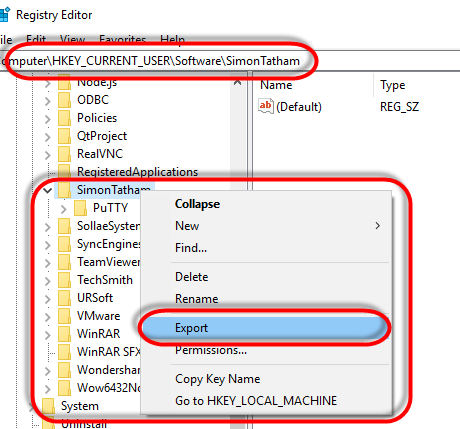Click the (Default) string value icon
This screenshot has width=460, height=429.
pos(266,106)
